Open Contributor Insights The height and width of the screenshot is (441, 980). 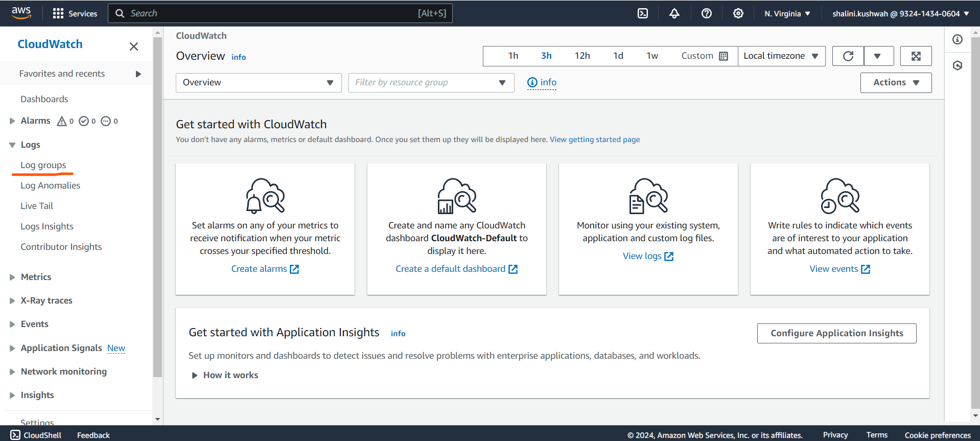(61, 247)
